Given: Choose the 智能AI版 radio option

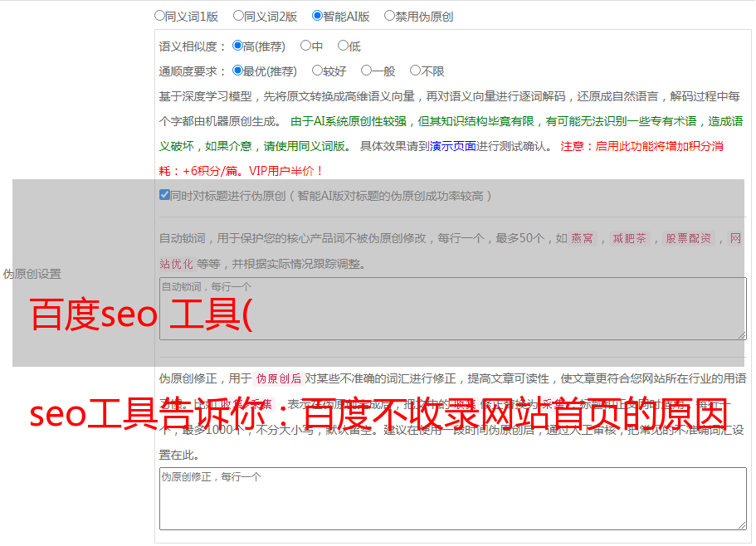Looking at the screenshot, I should coord(317,16).
